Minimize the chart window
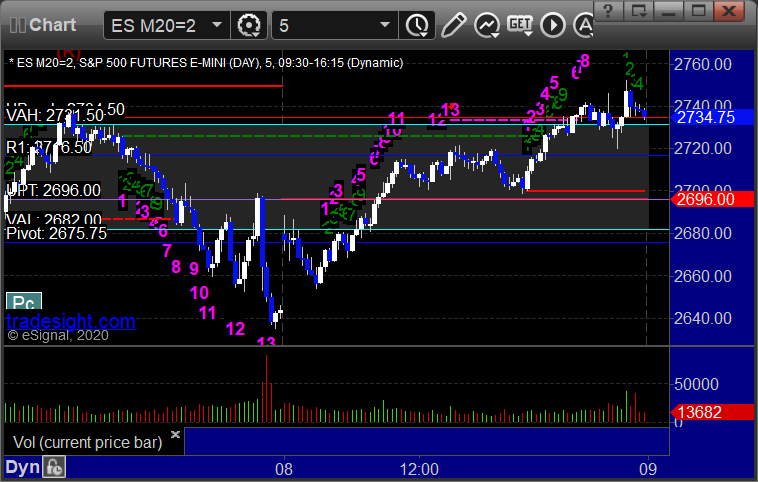This screenshot has width=758, height=482. (x=669, y=11)
